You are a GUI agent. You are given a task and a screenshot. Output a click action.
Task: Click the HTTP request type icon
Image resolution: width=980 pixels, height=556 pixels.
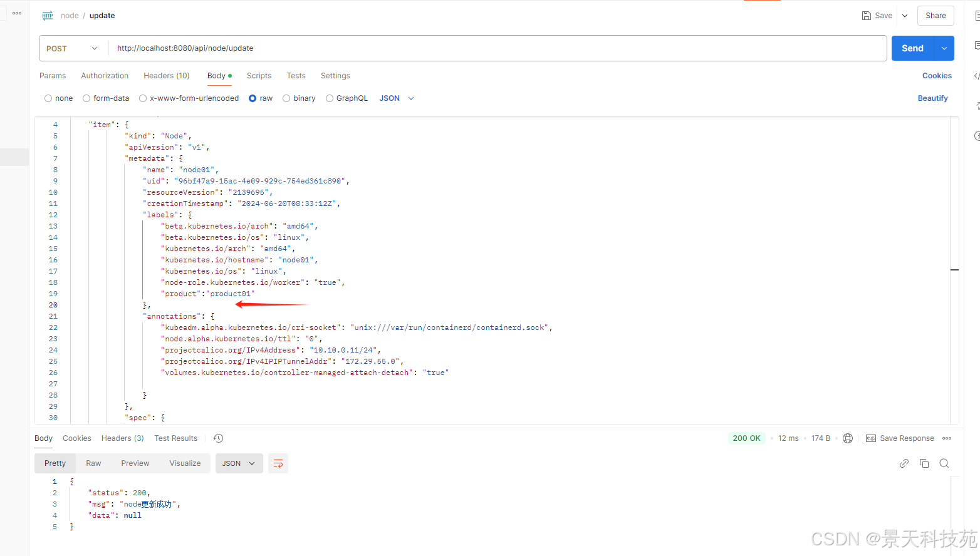pyautogui.click(x=48, y=16)
